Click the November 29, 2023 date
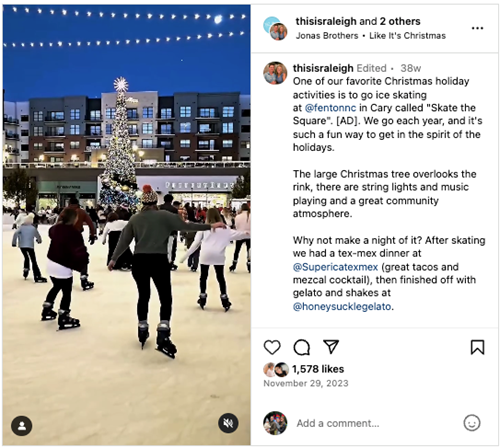Image resolution: width=500 pixels, height=448 pixels. [x=306, y=383]
